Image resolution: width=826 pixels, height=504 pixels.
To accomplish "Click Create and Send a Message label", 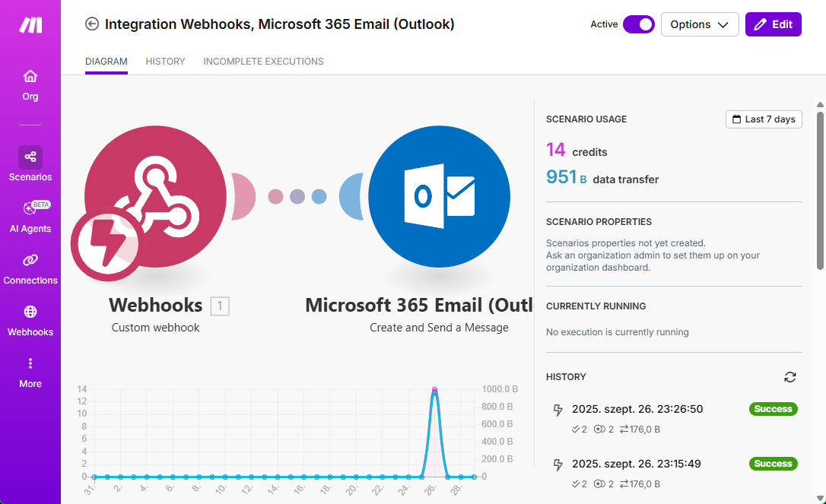I will [439, 328].
